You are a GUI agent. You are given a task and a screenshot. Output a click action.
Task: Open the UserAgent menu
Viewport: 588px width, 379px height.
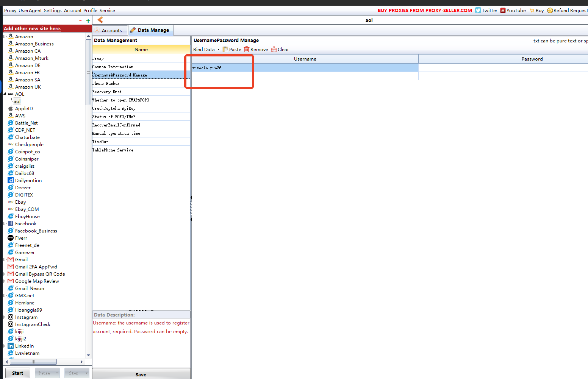pos(30,11)
